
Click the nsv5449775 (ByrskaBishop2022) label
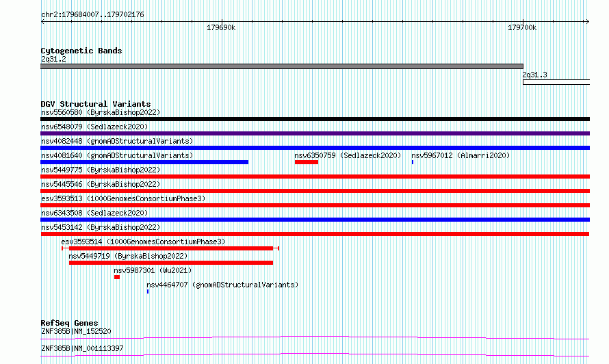(101, 170)
